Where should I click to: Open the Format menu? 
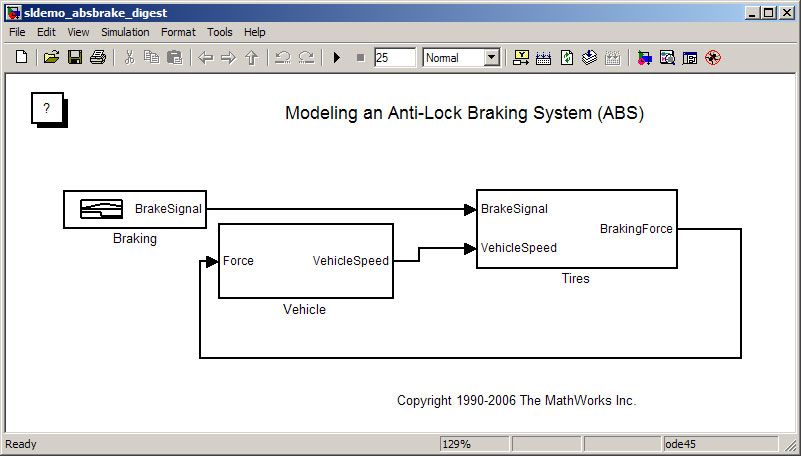pyautogui.click(x=179, y=32)
